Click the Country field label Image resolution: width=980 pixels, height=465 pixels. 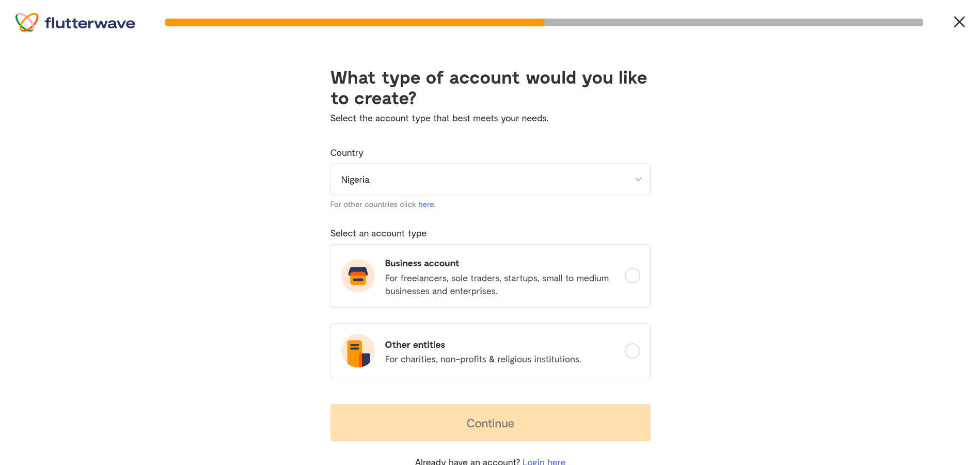(x=346, y=153)
